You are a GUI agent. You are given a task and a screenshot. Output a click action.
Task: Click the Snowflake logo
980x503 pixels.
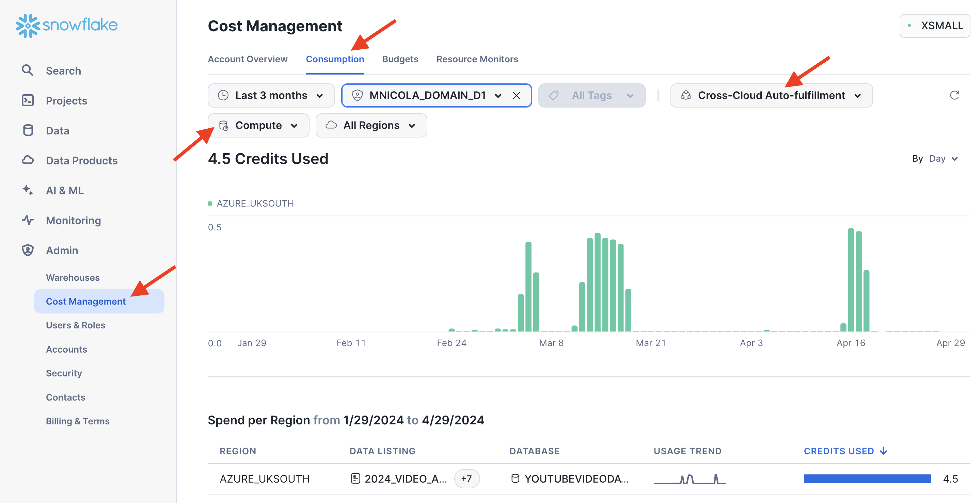click(x=67, y=26)
